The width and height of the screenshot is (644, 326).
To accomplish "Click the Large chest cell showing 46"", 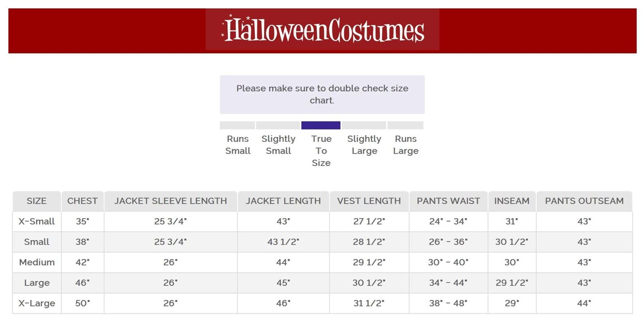I will (82, 283).
